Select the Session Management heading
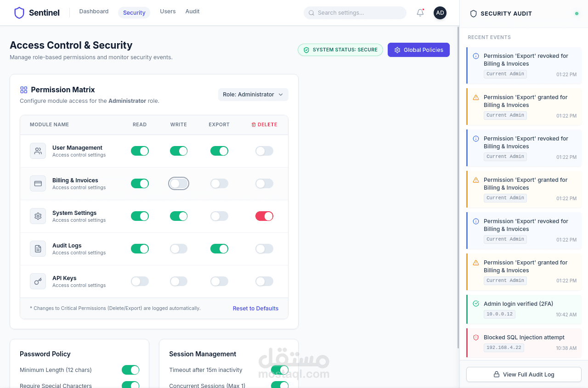The height and width of the screenshot is (388, 588). click(x=203, y=354)
